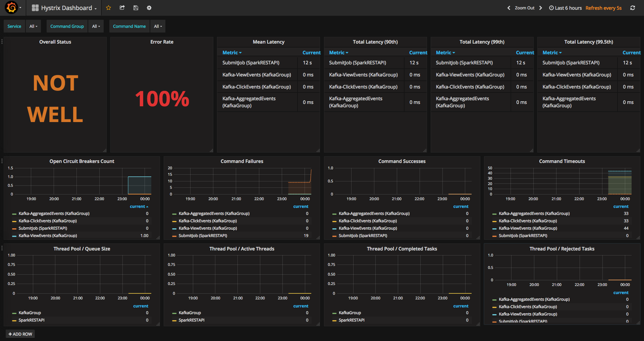Toggle Kafka-ViewEvents series in Open Circuit Breakers legend
Viewport: 644px width, 341px height.
(x=48, y=236)
